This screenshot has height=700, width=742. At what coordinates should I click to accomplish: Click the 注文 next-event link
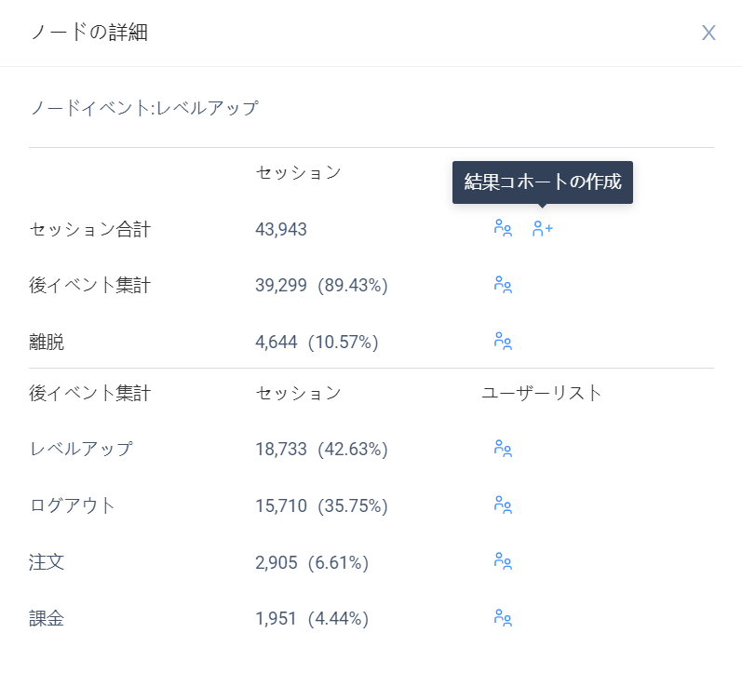[47, 562]
